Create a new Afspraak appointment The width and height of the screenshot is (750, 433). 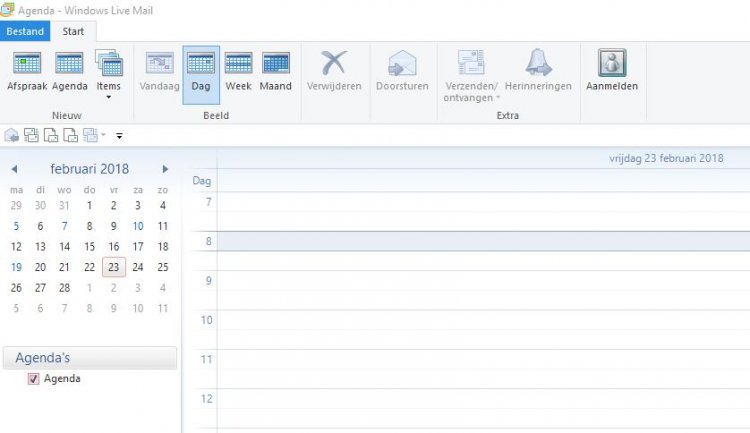(x=26, y=70)
